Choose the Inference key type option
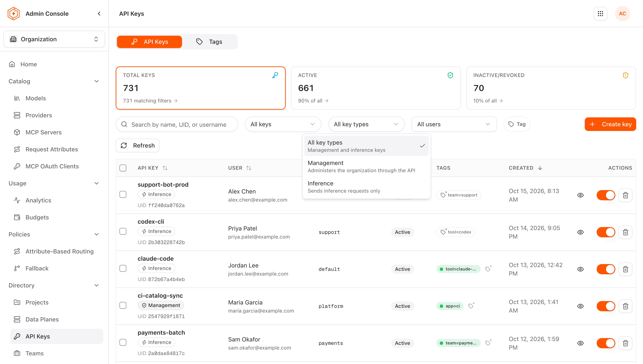643x364 pixels. [x=366, y=187]
